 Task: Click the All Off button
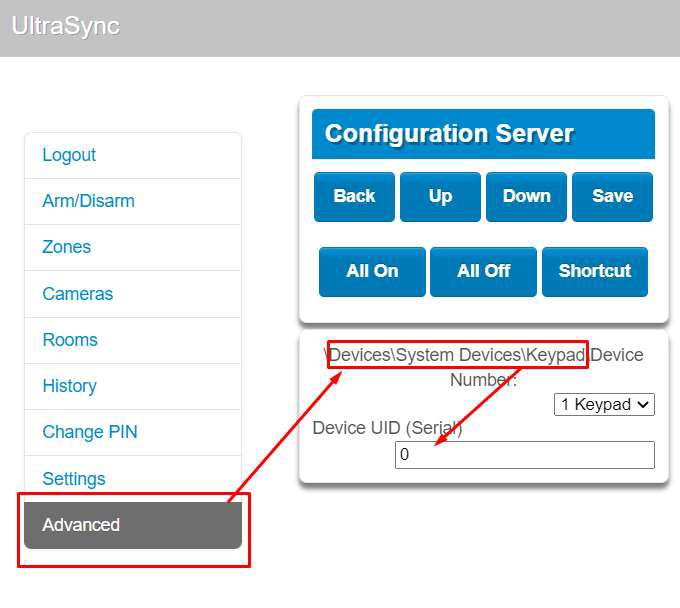click(484, 271)
